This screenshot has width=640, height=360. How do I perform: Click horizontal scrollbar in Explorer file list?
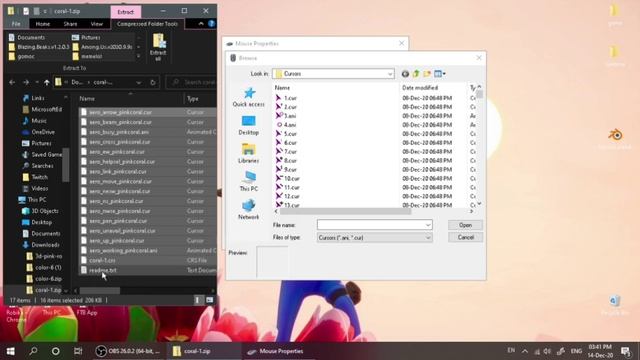100,291
